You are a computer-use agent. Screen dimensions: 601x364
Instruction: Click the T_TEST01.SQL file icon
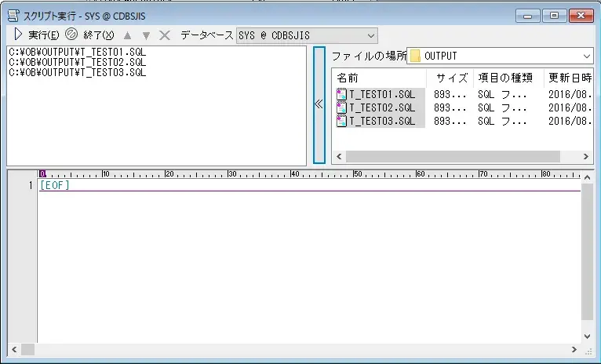341,95
